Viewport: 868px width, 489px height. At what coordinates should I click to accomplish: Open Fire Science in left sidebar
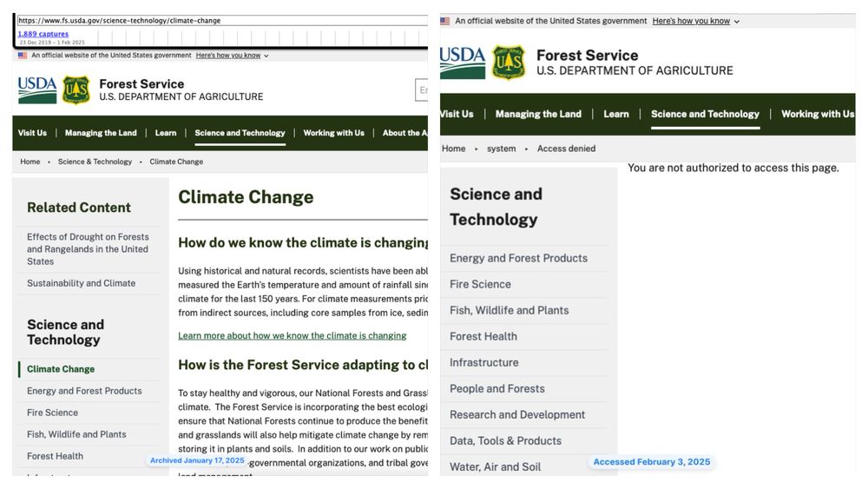[53, 413]
